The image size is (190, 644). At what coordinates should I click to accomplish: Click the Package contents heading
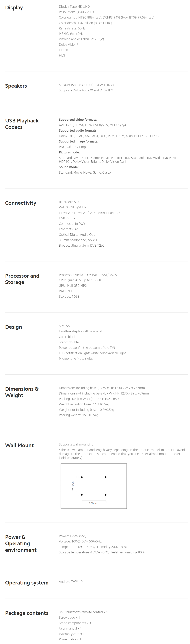(x=27, y=613)
